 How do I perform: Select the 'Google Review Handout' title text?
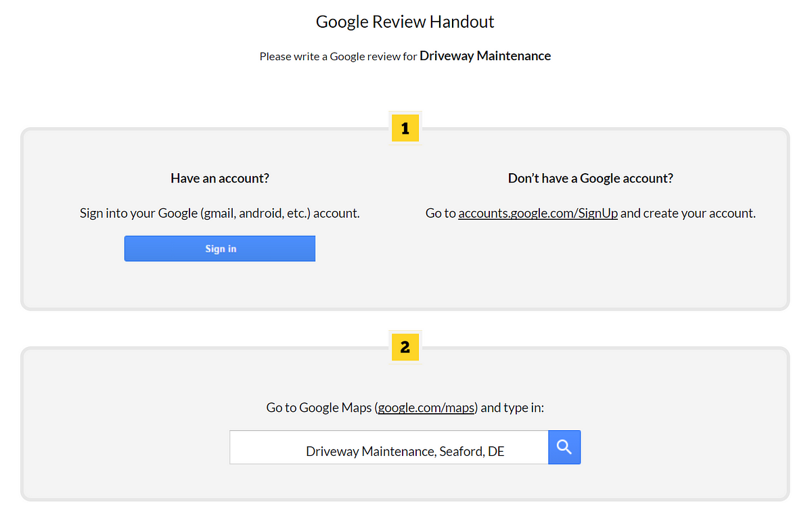tap(405, 22)
